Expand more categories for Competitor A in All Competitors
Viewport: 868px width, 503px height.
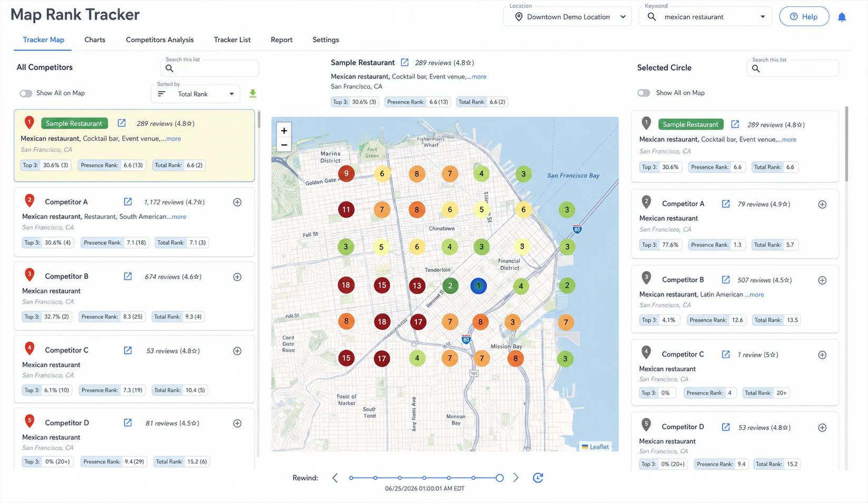179,216
